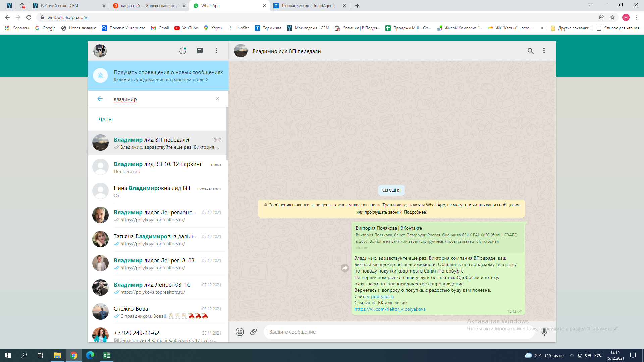644x362 pixels.
Task: Switch to 16 комплексов TrendAgent tab
Action: tap(307, 6)
